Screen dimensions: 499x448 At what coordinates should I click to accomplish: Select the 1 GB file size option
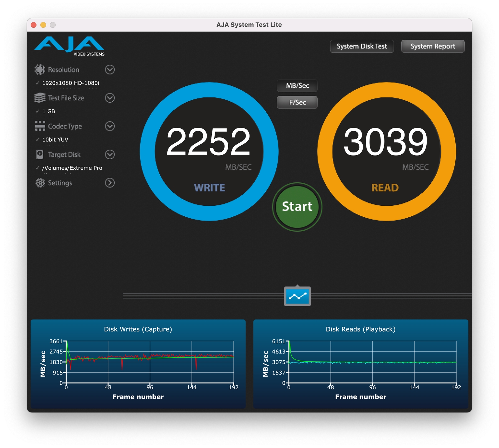click(49, 111)
